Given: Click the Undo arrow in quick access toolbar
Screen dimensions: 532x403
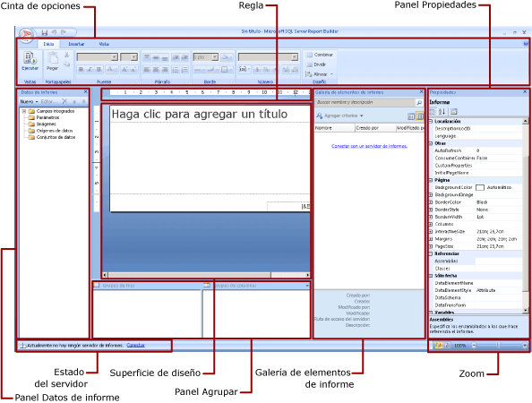Looking at the screenshot, I should point(54,32).
